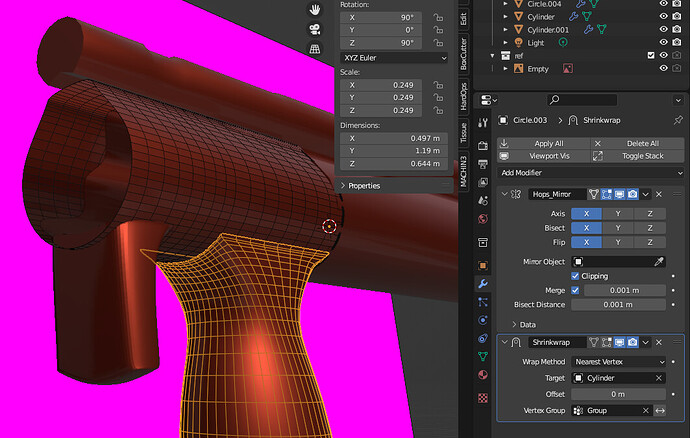Enable Flip Y axis
690x438 pixels.
(x=618, y=242)
